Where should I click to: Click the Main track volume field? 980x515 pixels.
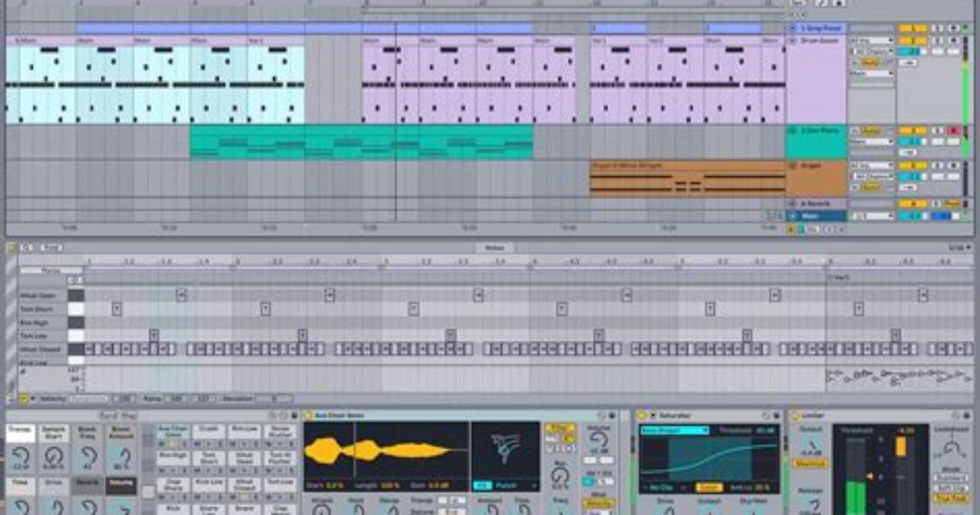(x=913, y=216)
